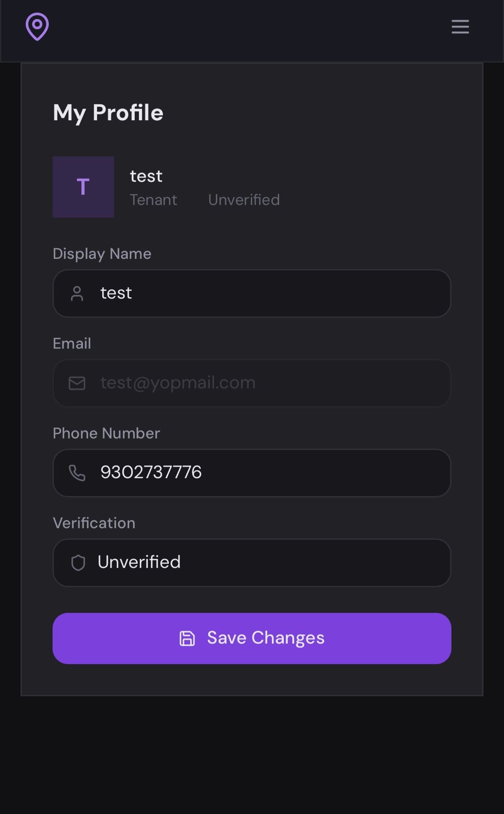Click the Unverified status beside Tenant
Viewport: 504px width, 814px height.
(x=244, y=200)
